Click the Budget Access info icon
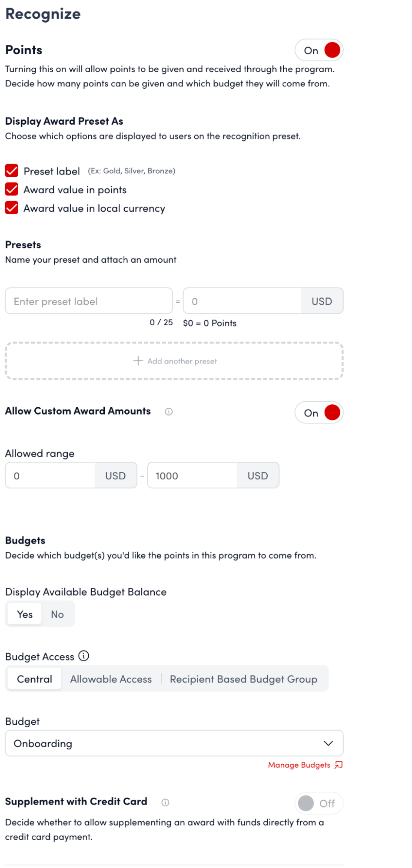 [84, 656]
